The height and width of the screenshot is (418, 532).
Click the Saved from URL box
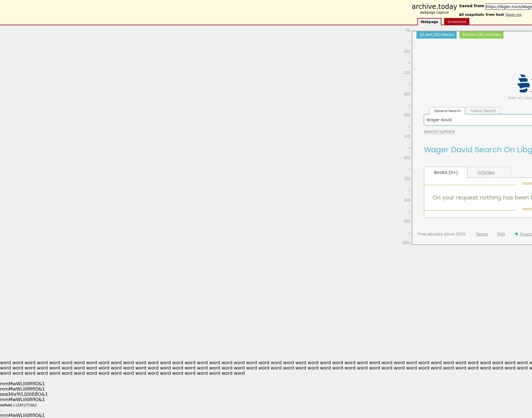point(508,7)
